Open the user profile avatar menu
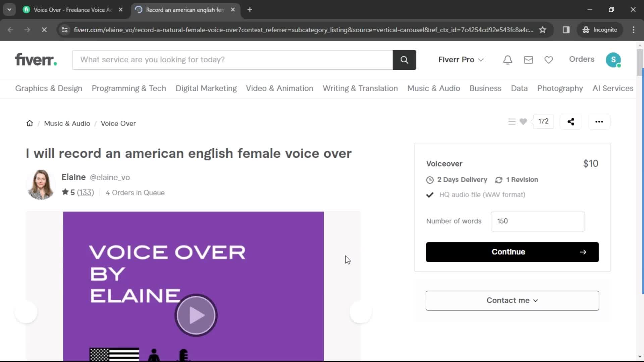 (x=614, y=59)
